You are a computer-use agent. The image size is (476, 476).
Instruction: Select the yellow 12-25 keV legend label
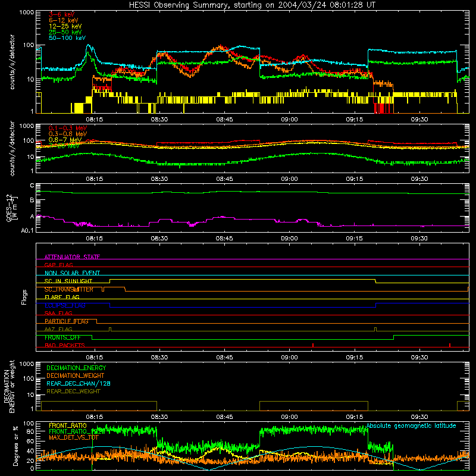click(65, 26)
